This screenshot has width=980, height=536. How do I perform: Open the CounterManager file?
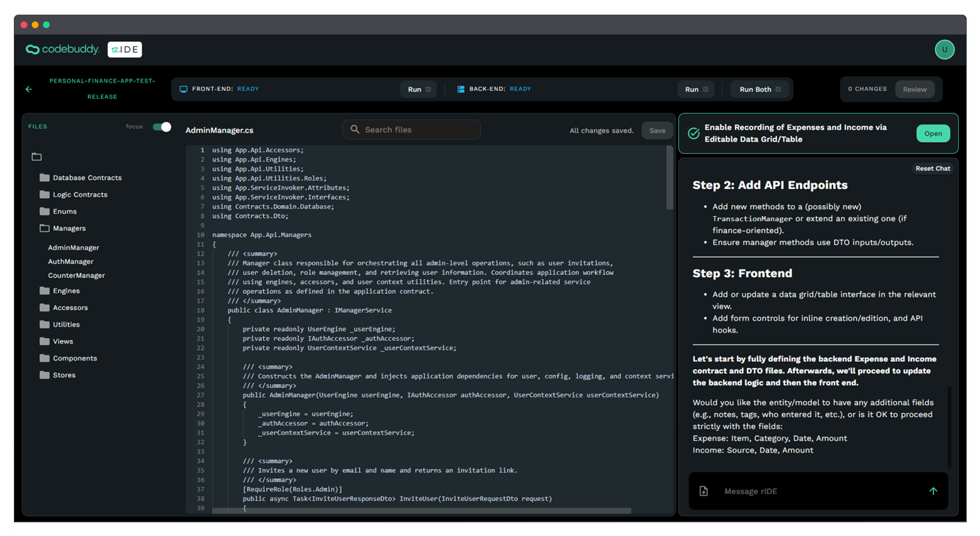click(76, 276)
